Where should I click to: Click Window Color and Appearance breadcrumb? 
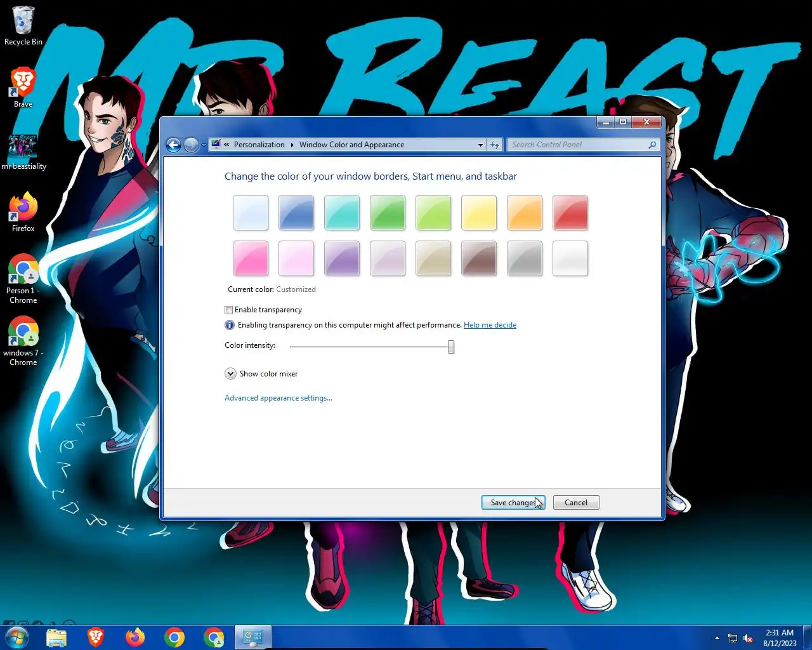coord(351,145)
